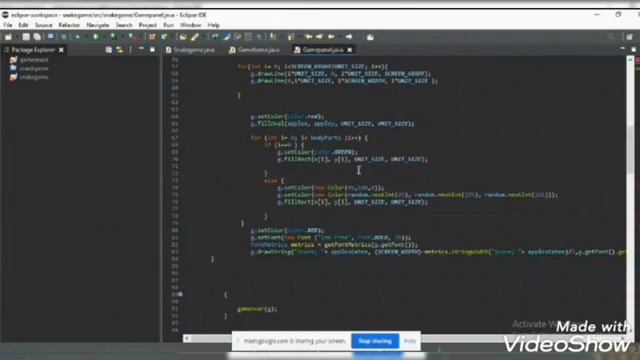Click the white Forward navigation arrow

(349, 37)
